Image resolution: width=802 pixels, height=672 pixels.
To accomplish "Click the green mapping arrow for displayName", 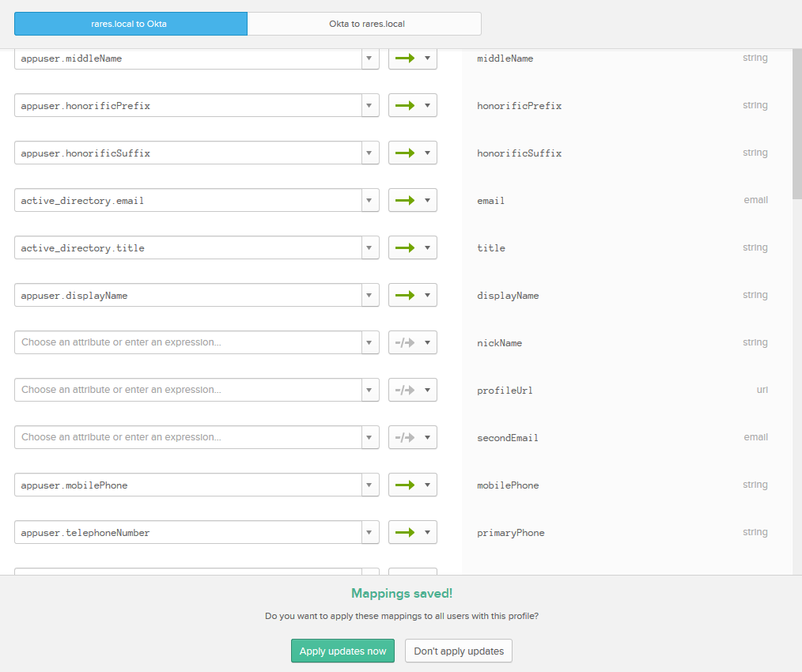I will point(405,296).
